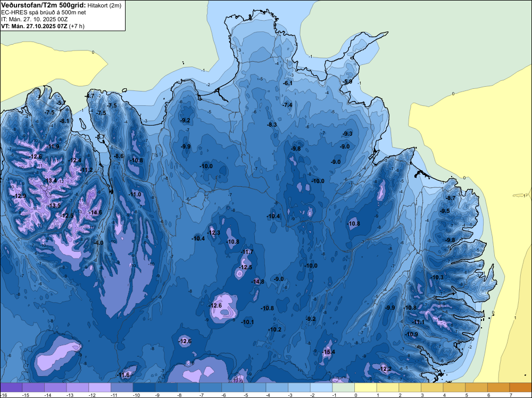Click the yellow legend swatch between 0 and 1
Viewport: 532px width, 398px height.
(366, 387)
